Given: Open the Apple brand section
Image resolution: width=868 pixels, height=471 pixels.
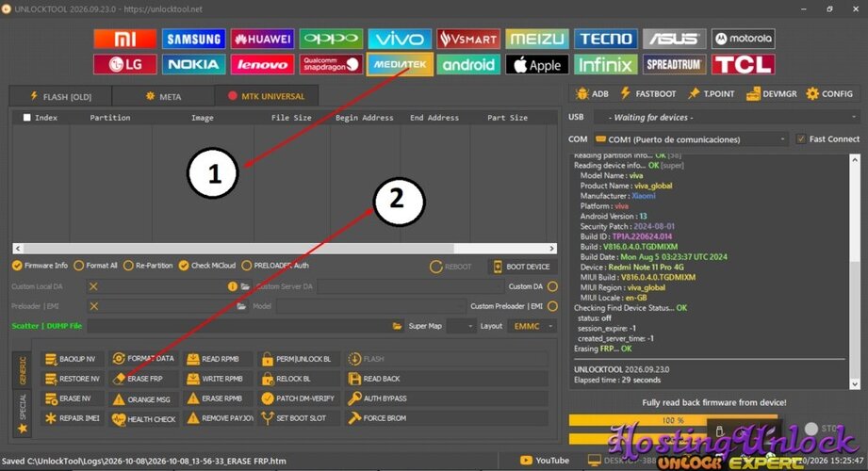Looking at the screenshot, I should [537, 64].
